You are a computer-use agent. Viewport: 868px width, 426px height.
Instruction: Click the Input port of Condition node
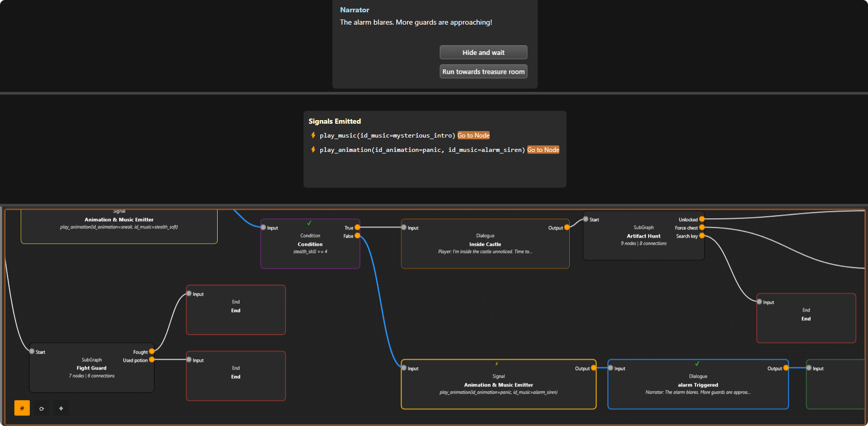coord(263,227)
